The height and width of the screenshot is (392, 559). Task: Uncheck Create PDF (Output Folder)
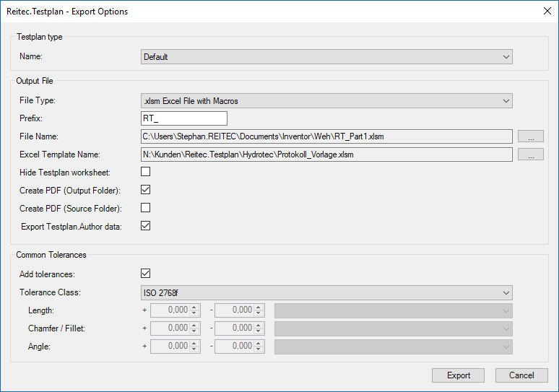[146, 190]
